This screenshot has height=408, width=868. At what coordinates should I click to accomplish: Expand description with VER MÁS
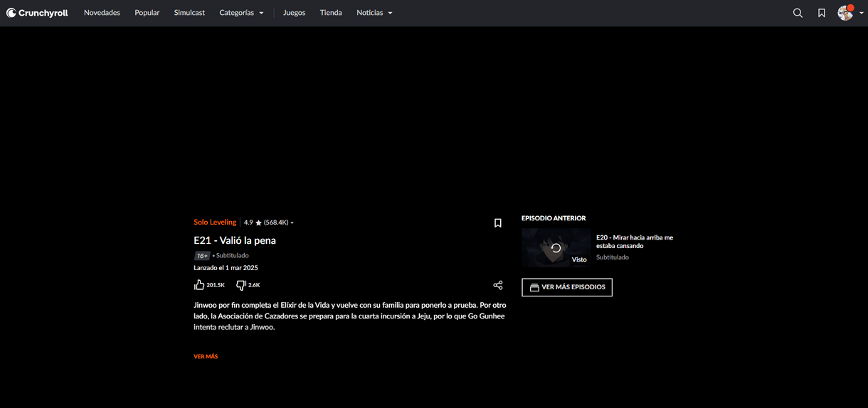pos(206,356)
